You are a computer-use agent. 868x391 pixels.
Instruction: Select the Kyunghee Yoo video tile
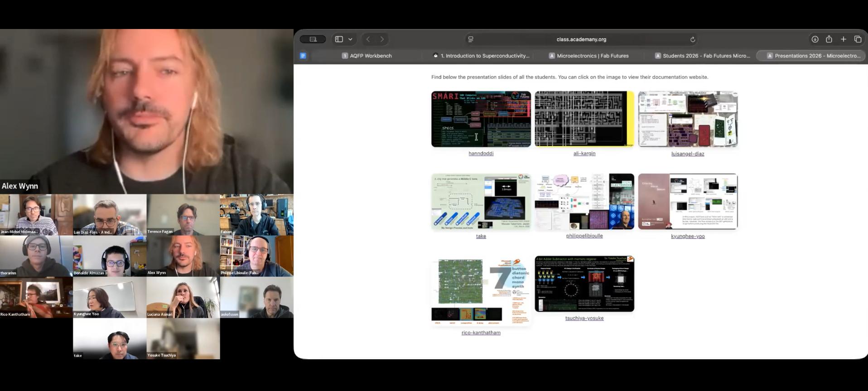point(110,297)
